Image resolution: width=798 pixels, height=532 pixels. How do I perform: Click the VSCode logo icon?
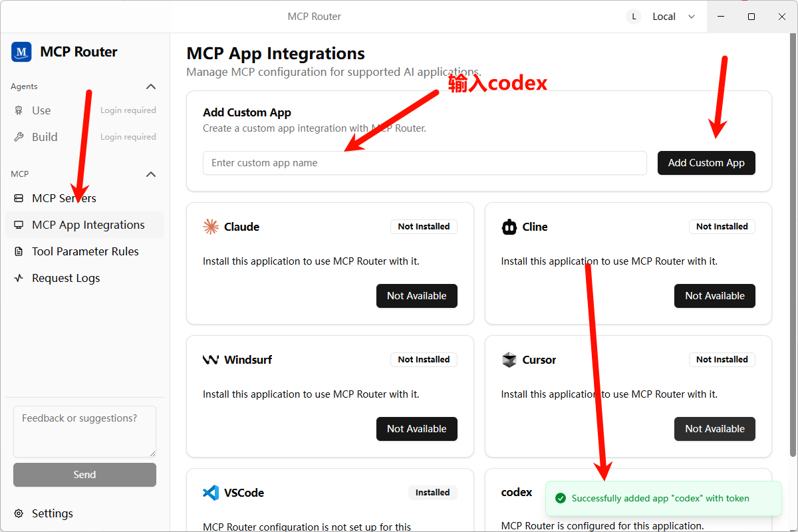coord(211,493)
